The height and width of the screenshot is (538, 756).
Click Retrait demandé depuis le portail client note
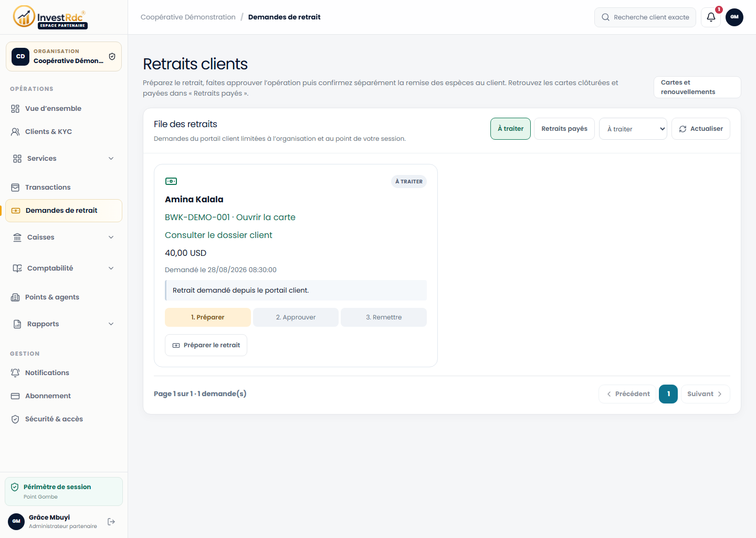[296, 291]
